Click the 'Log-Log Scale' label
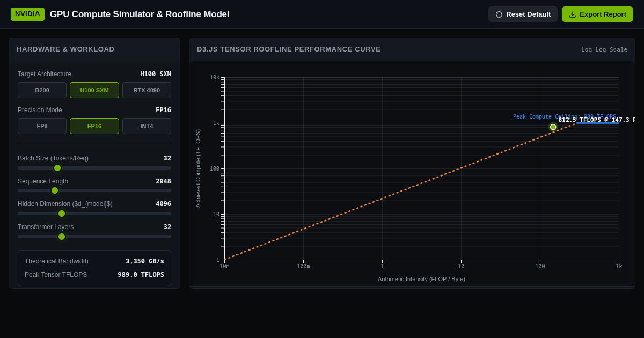Screen dimensions: 644x338 tap(604, 50)
